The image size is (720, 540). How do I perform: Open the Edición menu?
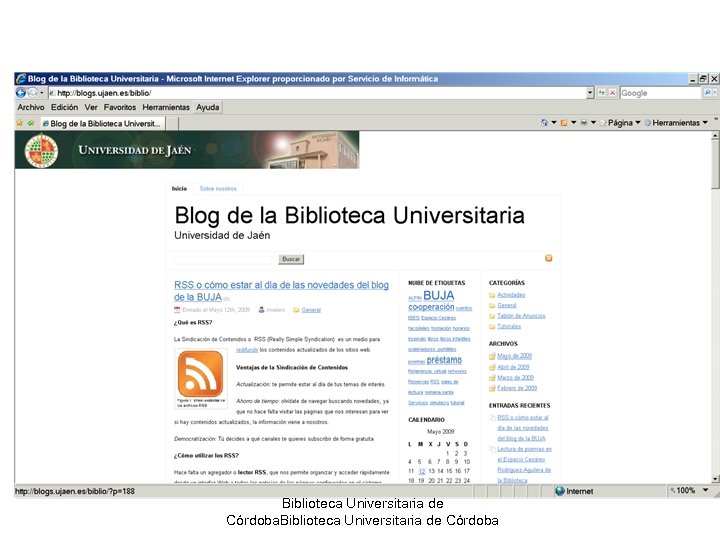coord(64,107)
